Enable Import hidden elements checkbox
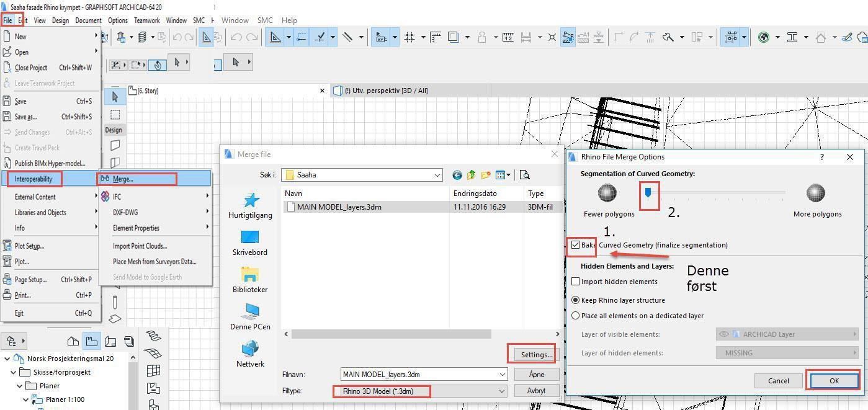This screenshot has height=410, width=868. [575, 282]
